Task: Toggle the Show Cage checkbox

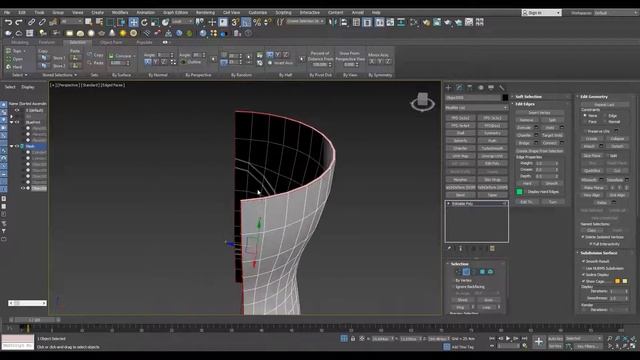Action: point(583,281)
